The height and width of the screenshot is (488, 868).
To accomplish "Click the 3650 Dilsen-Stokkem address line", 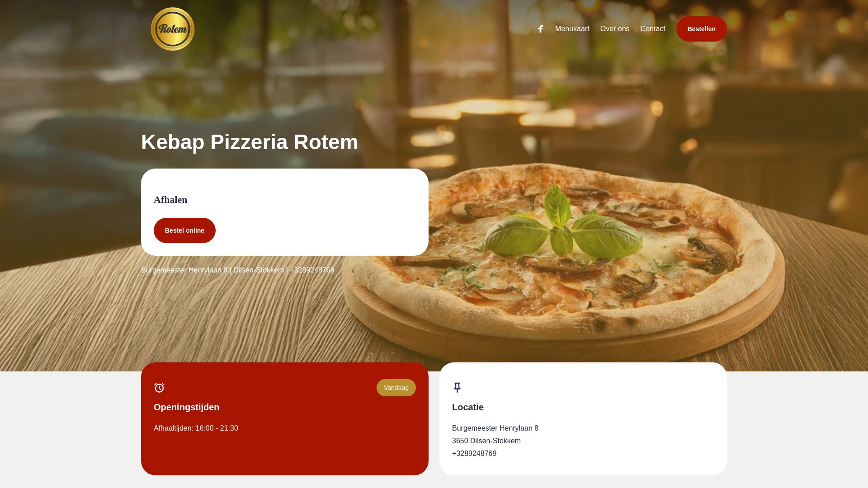I will pyautogui.click(x=486, y=441).
